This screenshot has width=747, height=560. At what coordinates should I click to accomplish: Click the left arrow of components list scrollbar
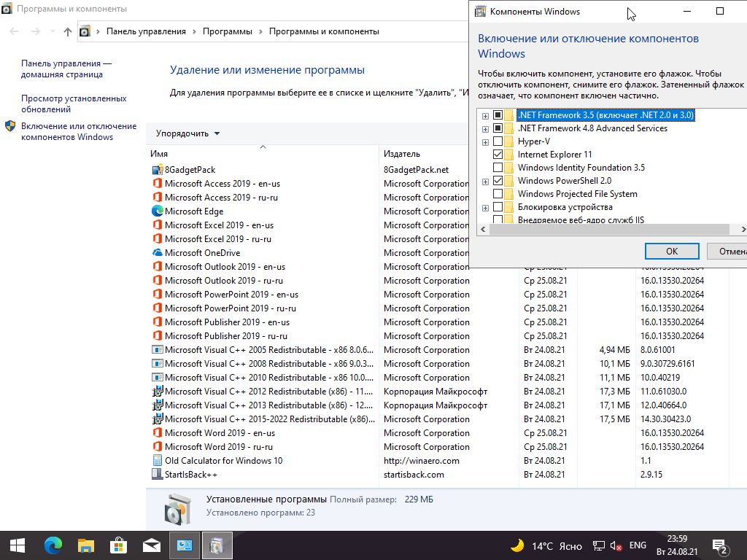click(483, 230)
